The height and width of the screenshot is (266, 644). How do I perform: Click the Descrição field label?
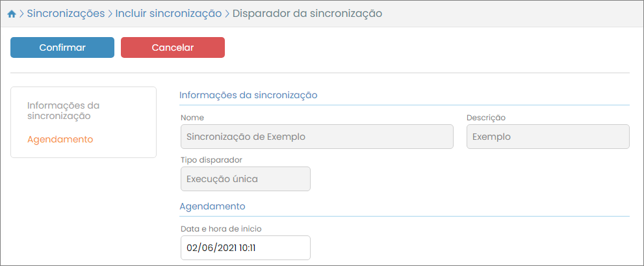pos(485,118)
